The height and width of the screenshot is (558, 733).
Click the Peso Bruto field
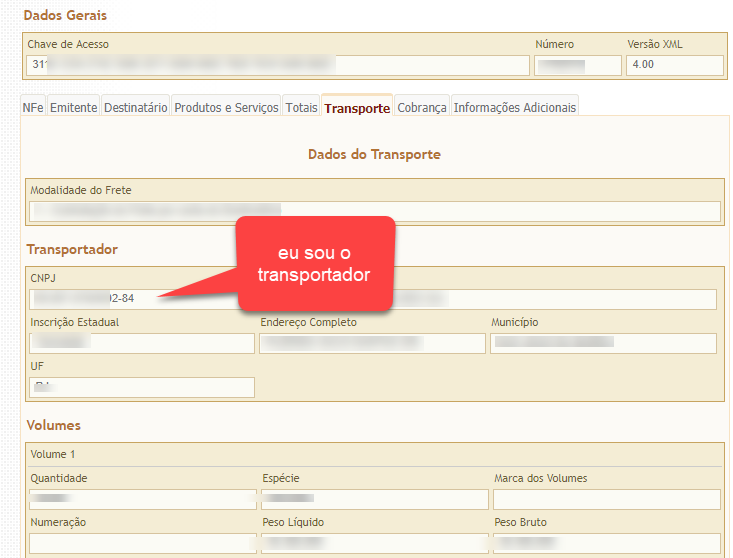tap(607, 543)
